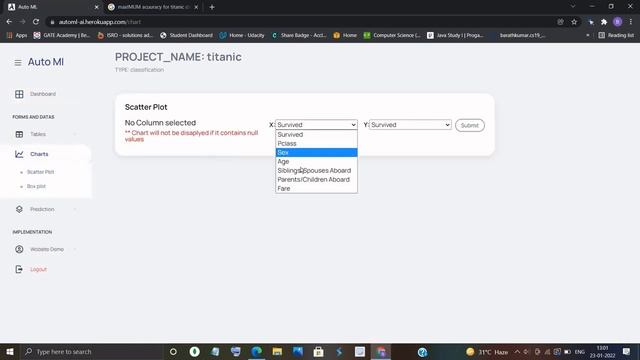Choose Siblings/Spouses Aboard option
The height and width of the screenshot is (360, 640).
(316, 170)
